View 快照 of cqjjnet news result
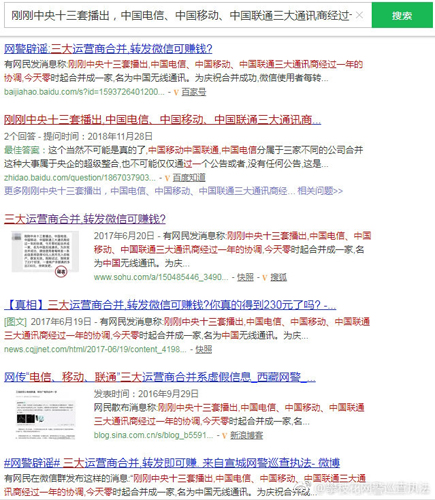The height and width of the screenshot is (500, 435). (204, 349)
